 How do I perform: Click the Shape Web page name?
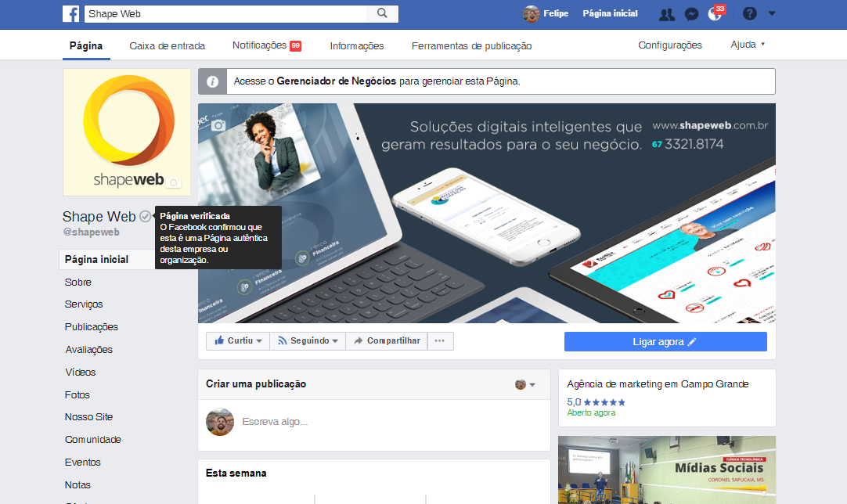(x=99, y=217)
